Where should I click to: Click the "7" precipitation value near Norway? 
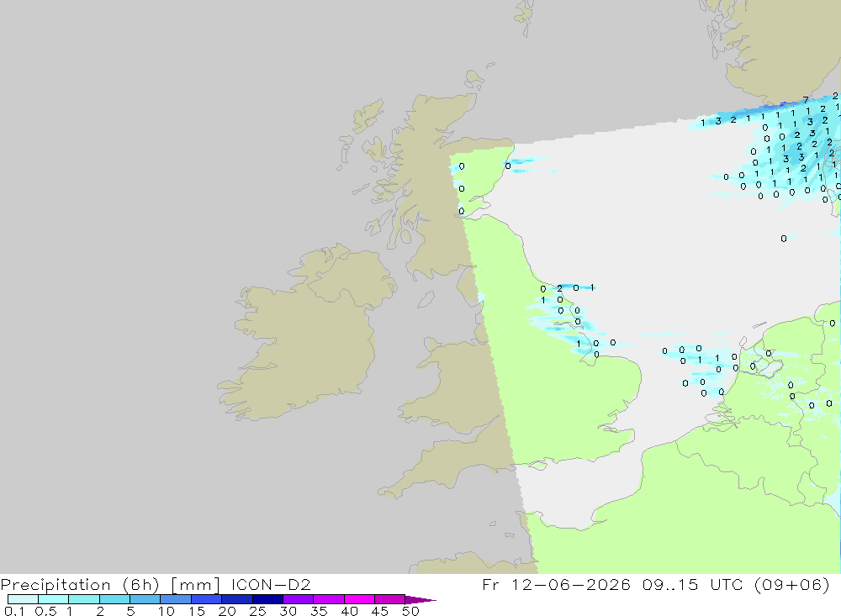[x=806, y=100]
